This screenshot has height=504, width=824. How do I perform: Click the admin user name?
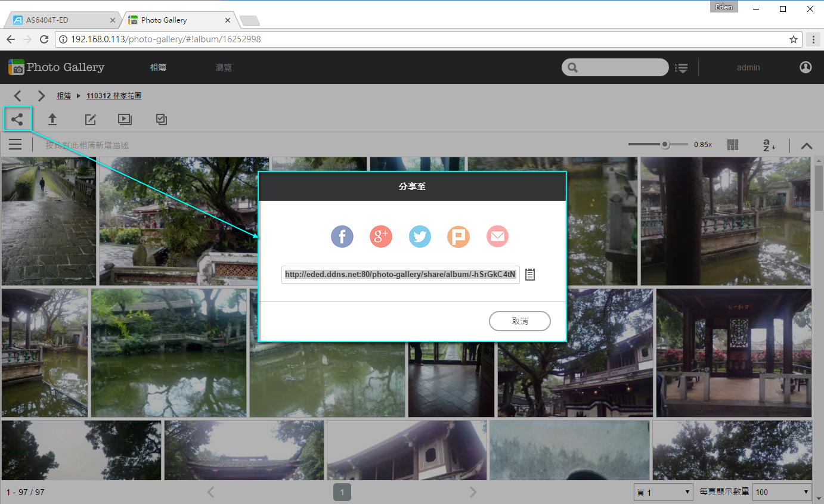point(748,67)
